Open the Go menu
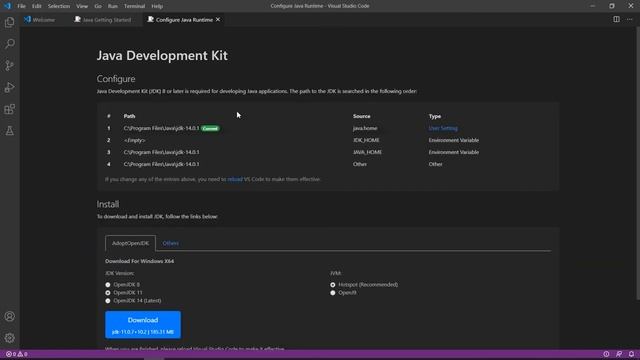The image size is (640, 360). click(x=98, y=6)
